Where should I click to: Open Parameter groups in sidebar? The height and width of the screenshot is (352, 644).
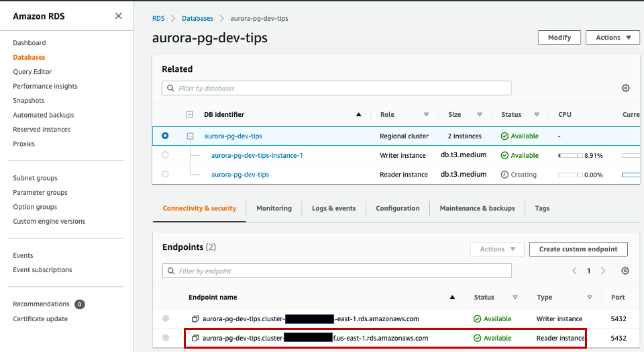[40, 192]
